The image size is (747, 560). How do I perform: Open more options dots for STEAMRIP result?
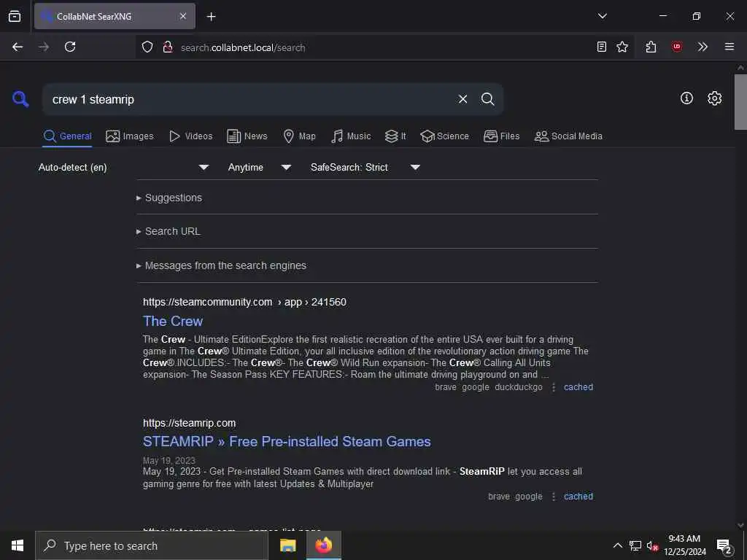tap(554, 496)
